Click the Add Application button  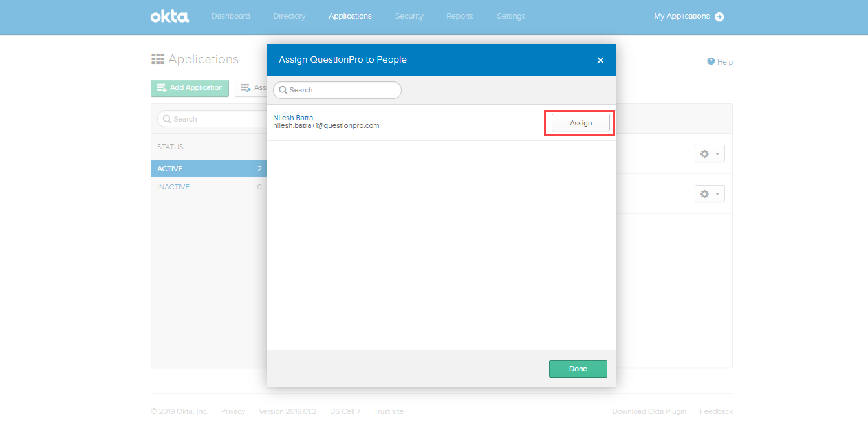coord(190,88)
